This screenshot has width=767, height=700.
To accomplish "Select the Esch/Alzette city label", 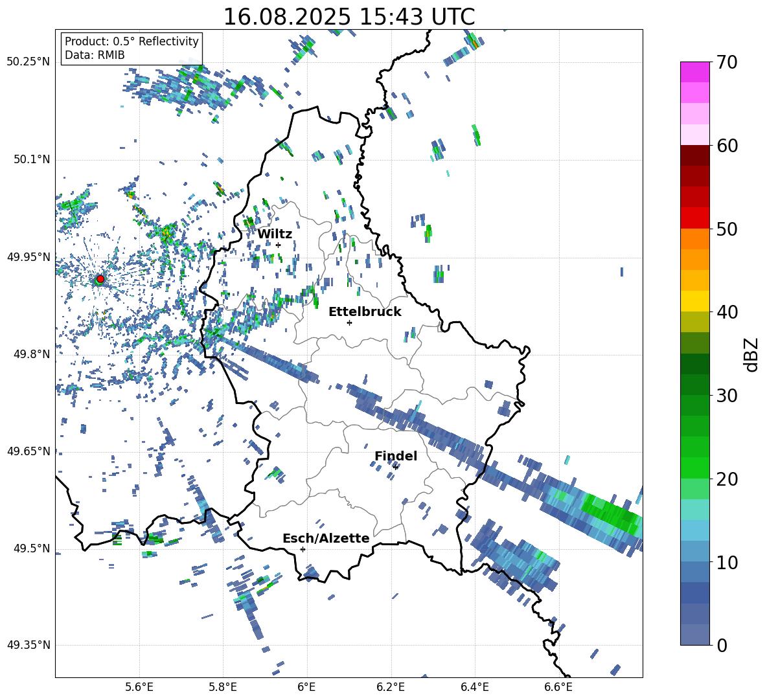I will (326, 538).
